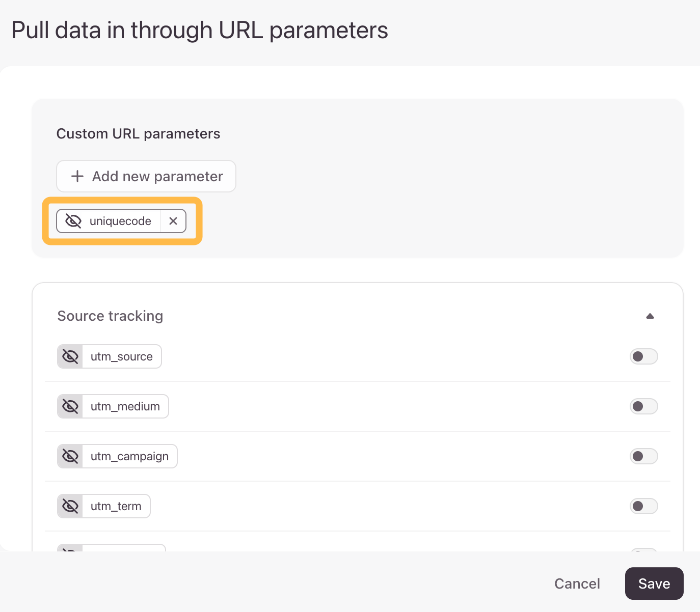
Task: Enable the utm_medium toggle switch
Action: [644, 406]
